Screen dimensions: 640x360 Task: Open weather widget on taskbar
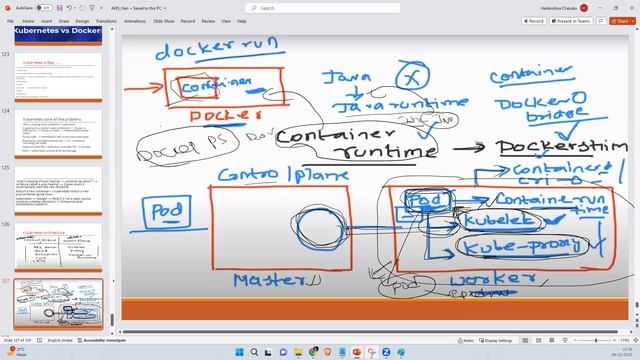pos(16,351)
